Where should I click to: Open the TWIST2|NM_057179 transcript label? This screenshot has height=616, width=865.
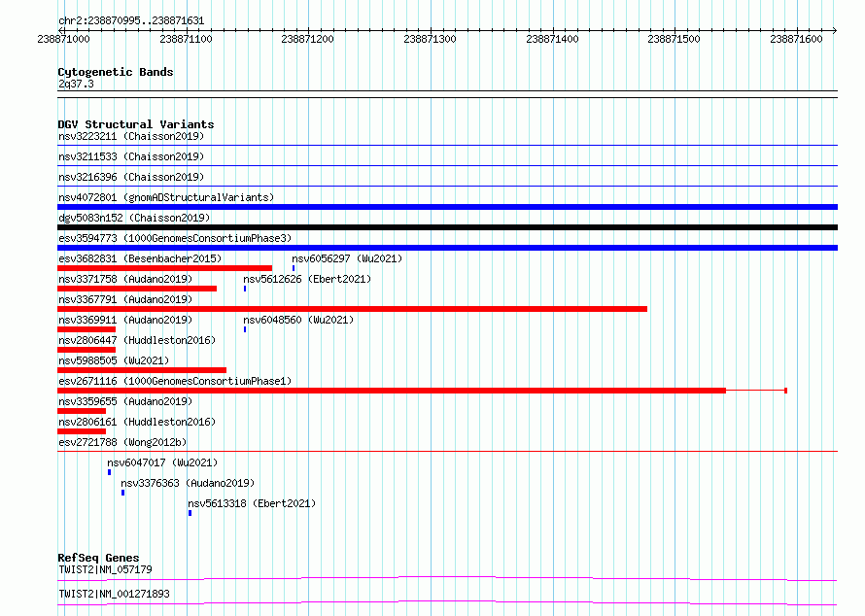[105, 569]
